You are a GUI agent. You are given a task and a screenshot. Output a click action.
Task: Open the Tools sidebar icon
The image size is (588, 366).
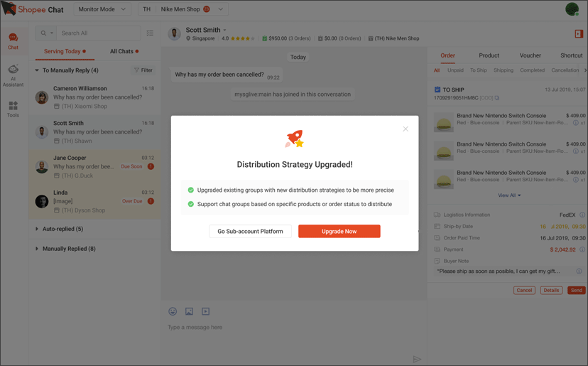[13, 109]
